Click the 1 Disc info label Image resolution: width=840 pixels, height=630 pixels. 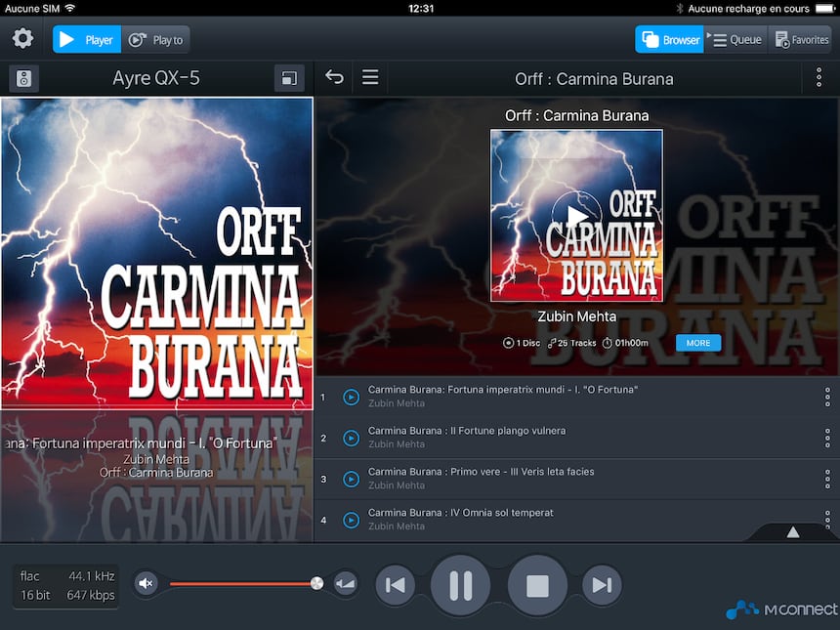coord(522,343)
